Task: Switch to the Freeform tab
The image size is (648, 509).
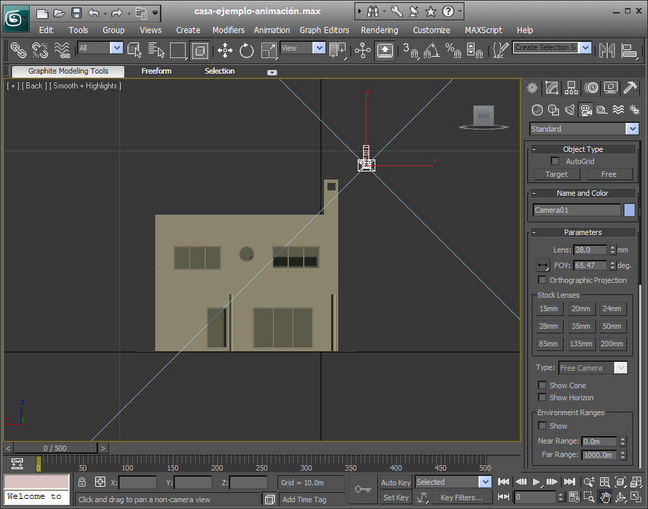Action: [156, 71]
